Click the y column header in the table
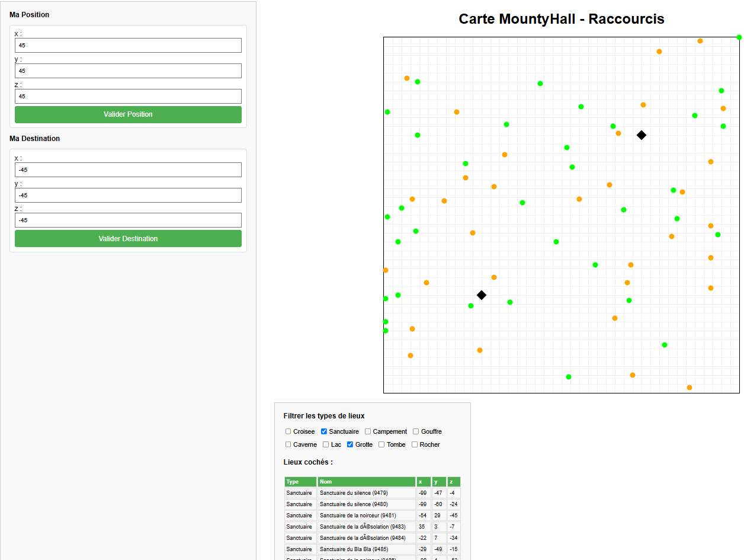The image size is (744, 560). click(x=438, y=482)
